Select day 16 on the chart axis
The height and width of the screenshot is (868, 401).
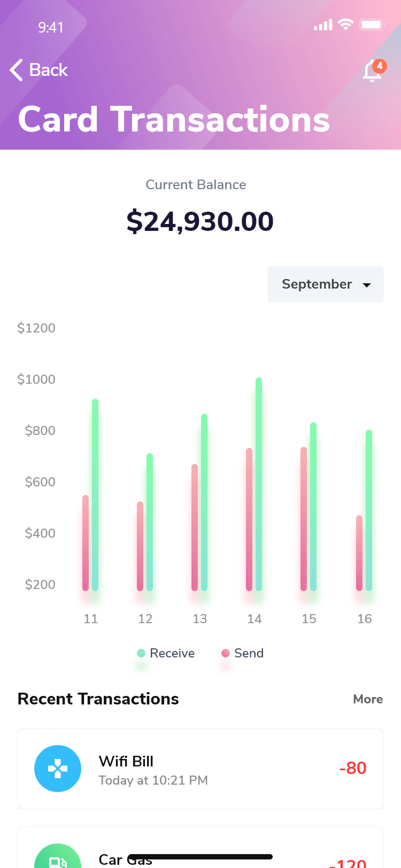coord(365,619)
